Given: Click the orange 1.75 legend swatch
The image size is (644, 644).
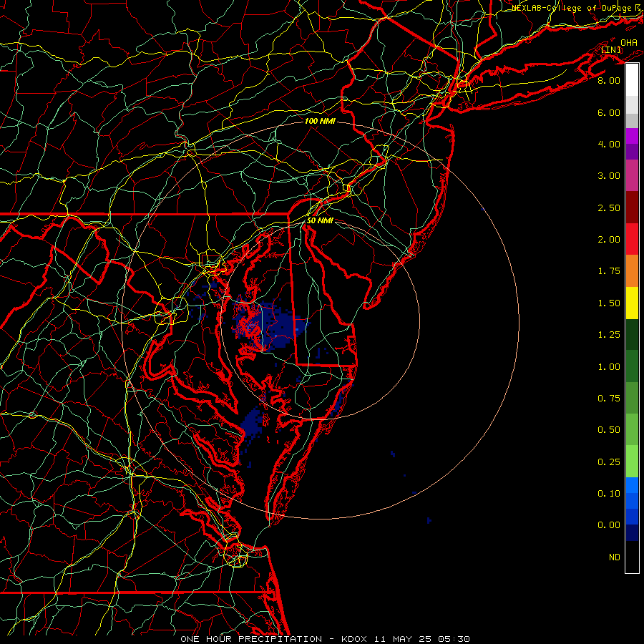Looking at the screenshot, I should 632,271.
